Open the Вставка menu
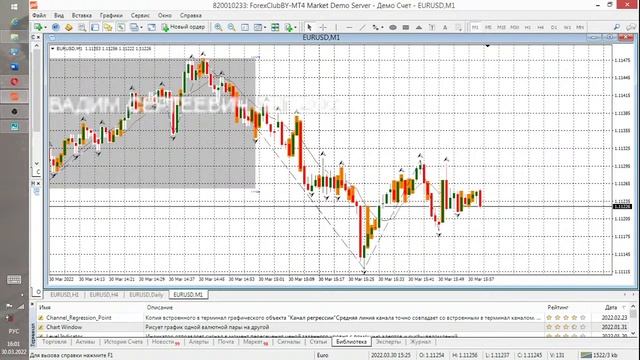 (82, 15)
